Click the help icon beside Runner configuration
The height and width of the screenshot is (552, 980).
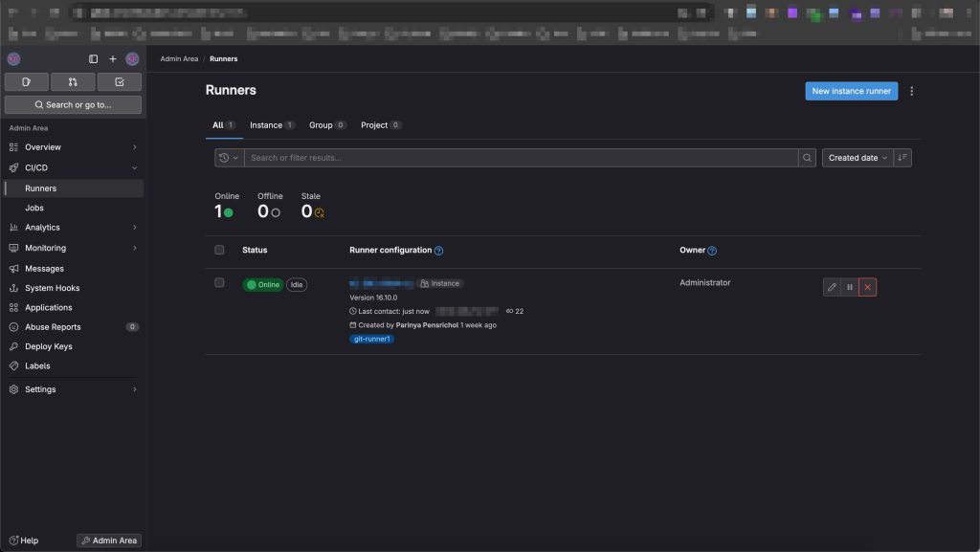pos(439,251)
